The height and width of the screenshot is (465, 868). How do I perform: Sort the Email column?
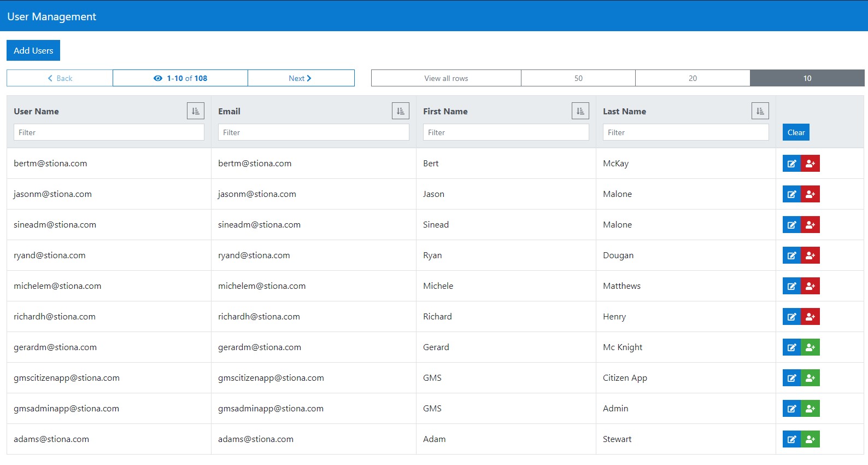point(400,111)
